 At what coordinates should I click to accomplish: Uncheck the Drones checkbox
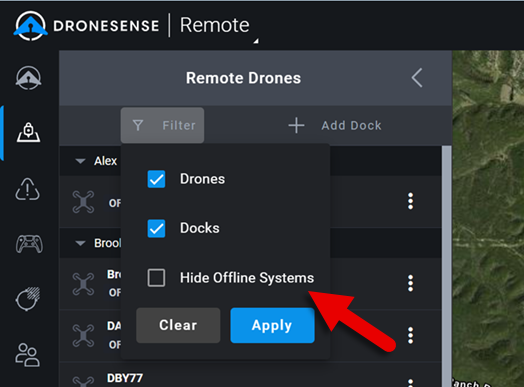click(x=156, y=179)
